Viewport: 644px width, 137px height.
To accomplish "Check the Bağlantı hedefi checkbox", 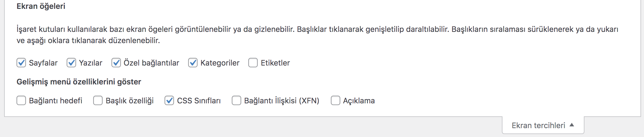I will pos(21,101).
